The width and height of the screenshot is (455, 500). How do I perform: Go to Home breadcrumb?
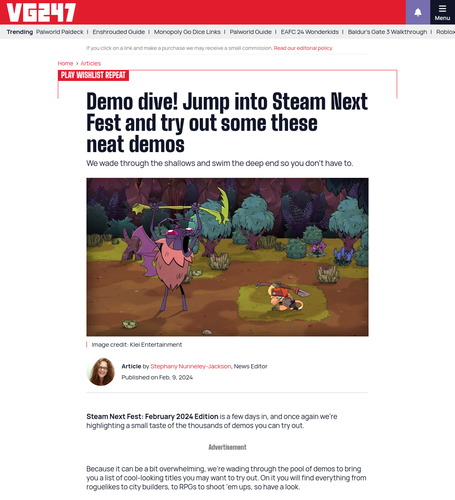[65, 63]
